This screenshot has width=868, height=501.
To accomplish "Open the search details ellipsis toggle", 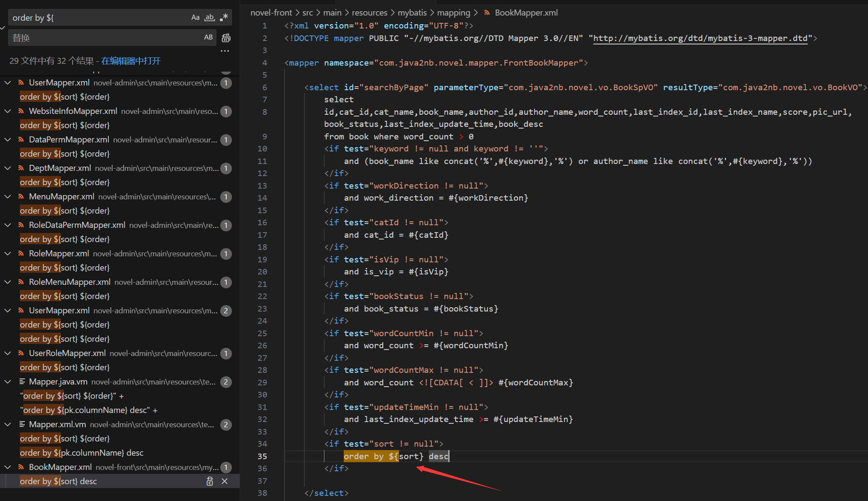I will coord(225,51).
